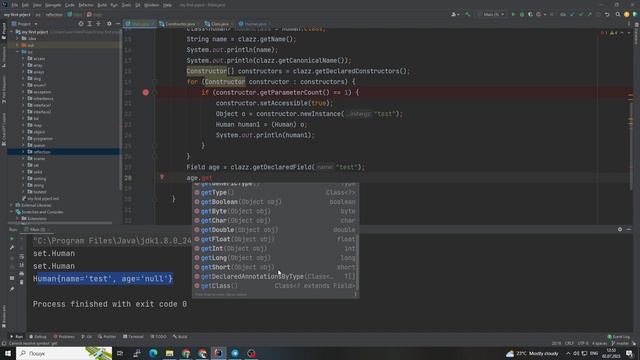640x360 pixels.
Task: Toggle the Bookmarks tool window side button
Action: 4,316
